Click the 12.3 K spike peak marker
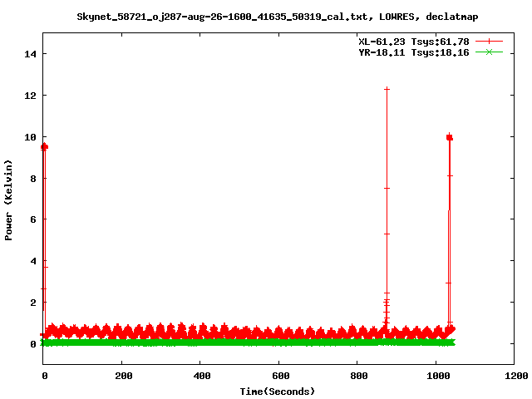This screenshot has width=532, height=399. (387, 89)
